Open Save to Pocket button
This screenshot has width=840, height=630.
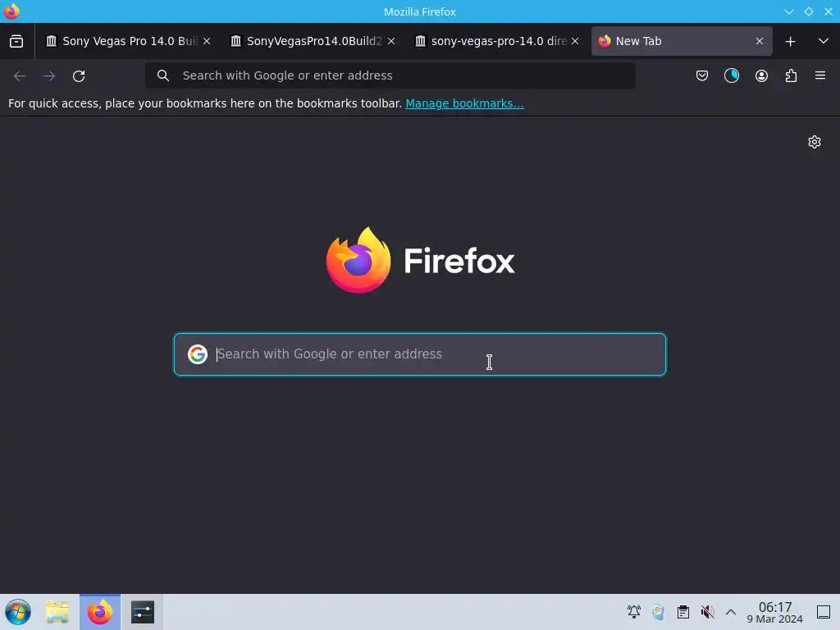[x=702, y=75]
